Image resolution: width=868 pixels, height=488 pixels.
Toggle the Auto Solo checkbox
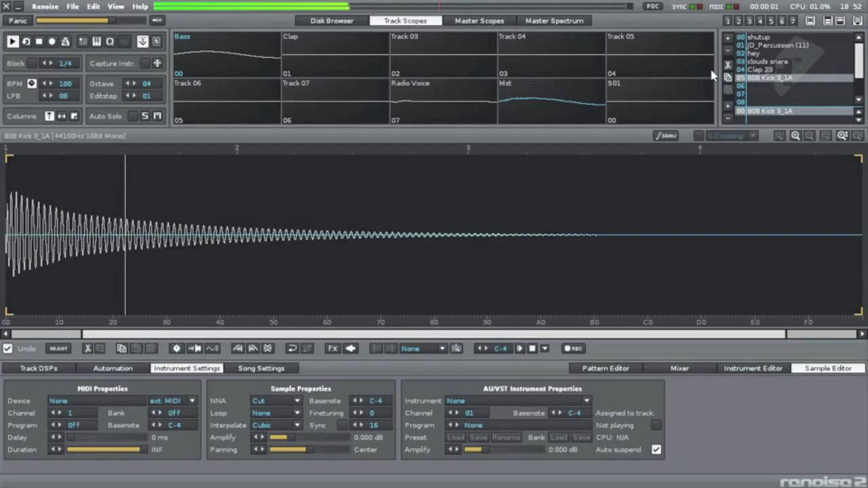coord(133,116)
